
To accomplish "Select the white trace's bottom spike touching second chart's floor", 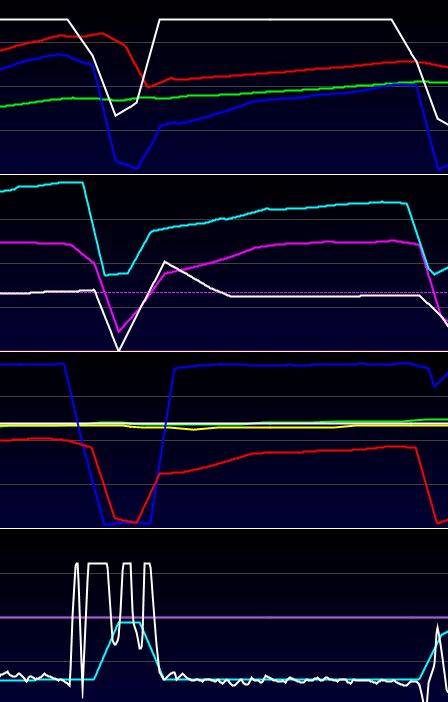I will pyautogui.click(x=119, y=349).
